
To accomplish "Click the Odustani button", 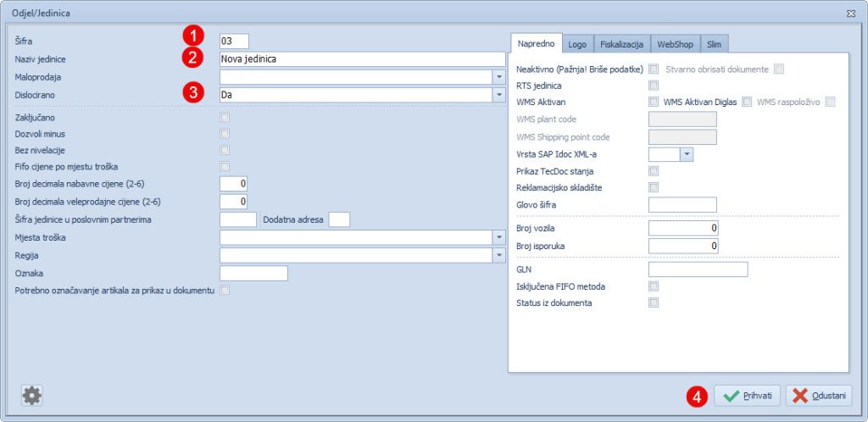I will click(819, 396).
